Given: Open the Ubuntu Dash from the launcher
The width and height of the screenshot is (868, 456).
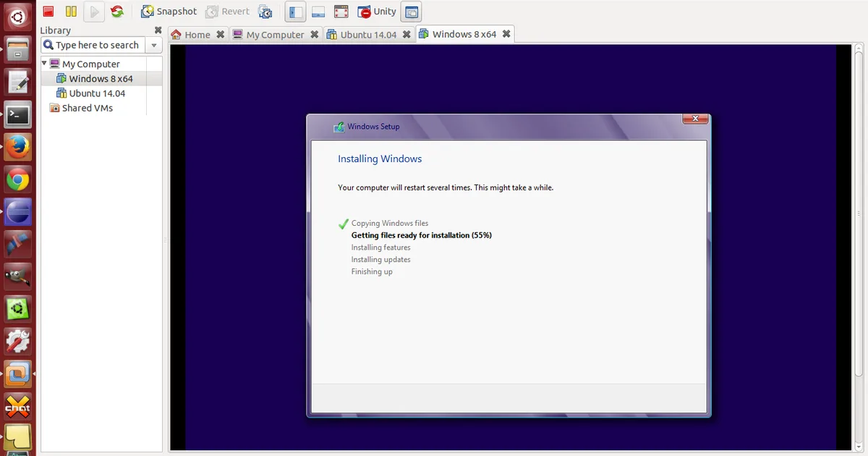Looking at the screenshot, I should 18,16.
